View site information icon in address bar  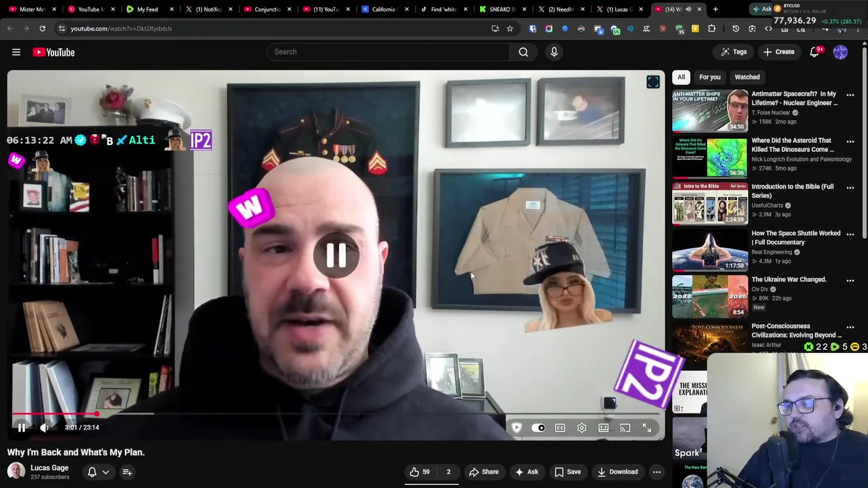pyautogui.click(x=62, y=28)
